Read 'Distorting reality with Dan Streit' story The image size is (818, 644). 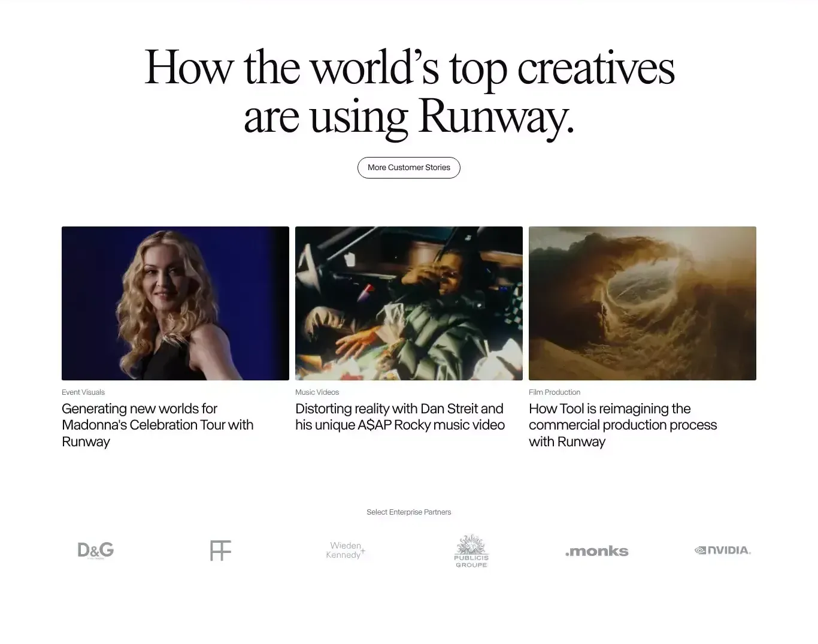400,417
